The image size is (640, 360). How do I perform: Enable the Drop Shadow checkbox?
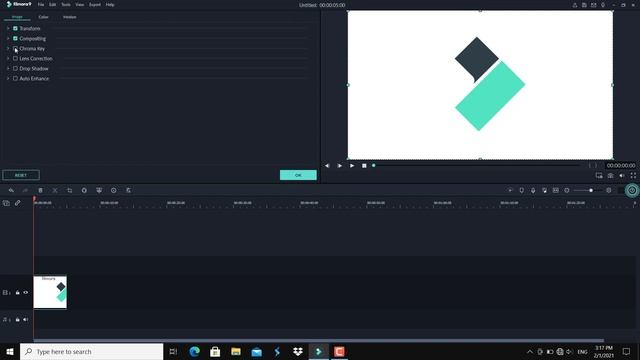[x=15, y=69]
